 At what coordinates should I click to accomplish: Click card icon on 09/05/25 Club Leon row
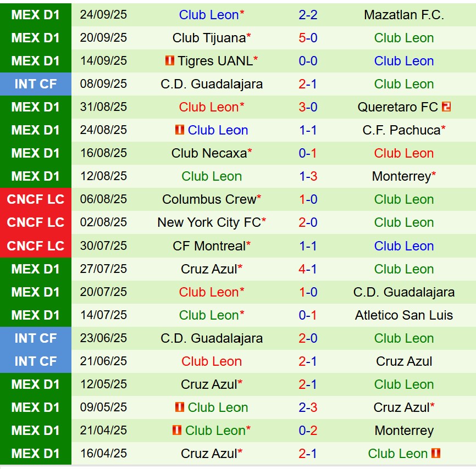point(179,407)
